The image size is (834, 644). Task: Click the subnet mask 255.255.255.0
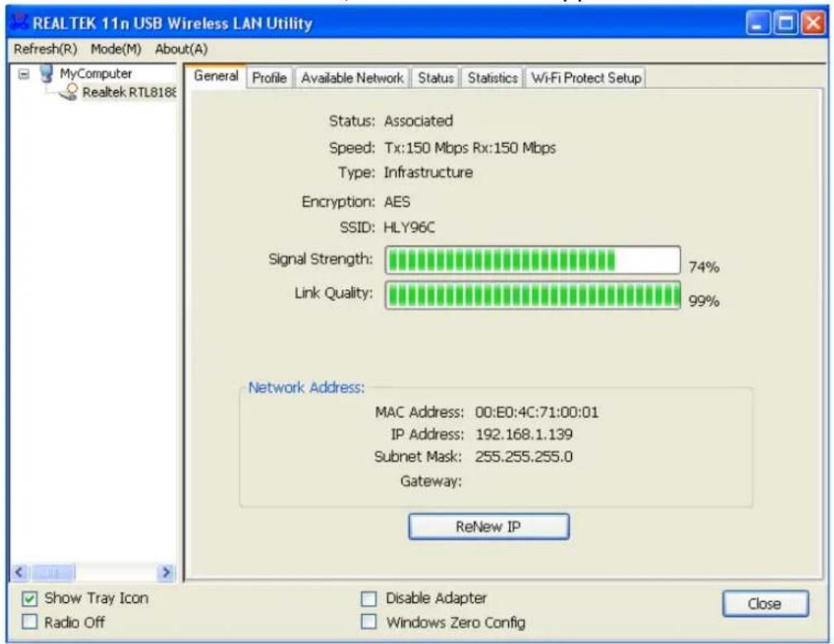524,457
